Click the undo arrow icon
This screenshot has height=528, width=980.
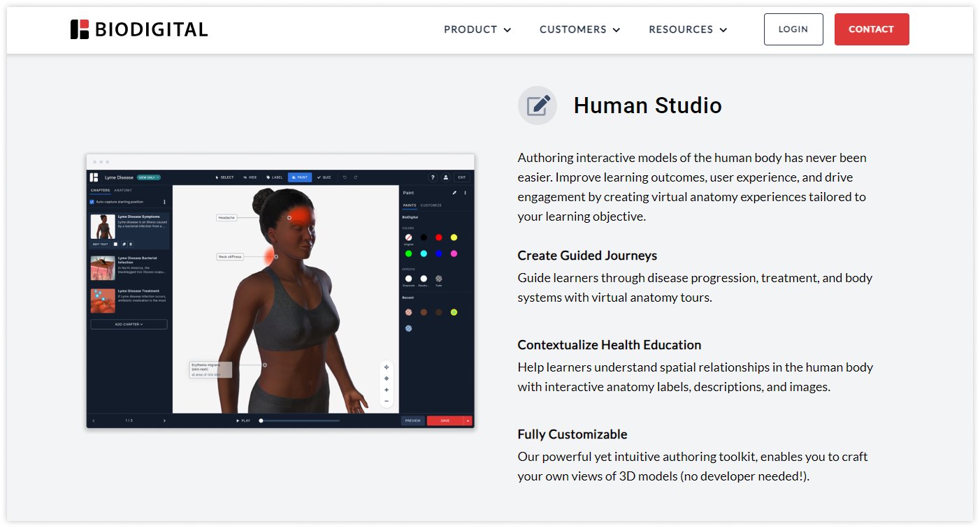345,177
